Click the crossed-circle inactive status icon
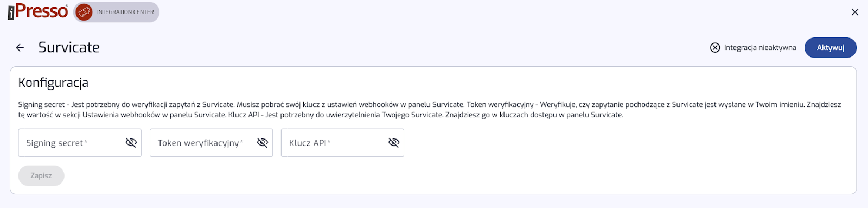The image size is (868, 208). pyautogui.click(x=715, y=48)
